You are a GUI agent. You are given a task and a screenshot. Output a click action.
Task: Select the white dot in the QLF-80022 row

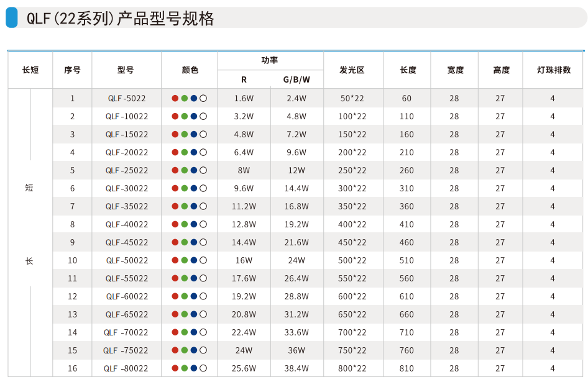203,368
